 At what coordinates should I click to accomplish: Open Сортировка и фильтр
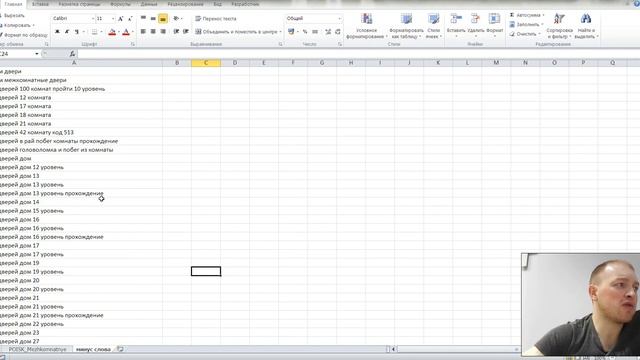coord(559,26)
